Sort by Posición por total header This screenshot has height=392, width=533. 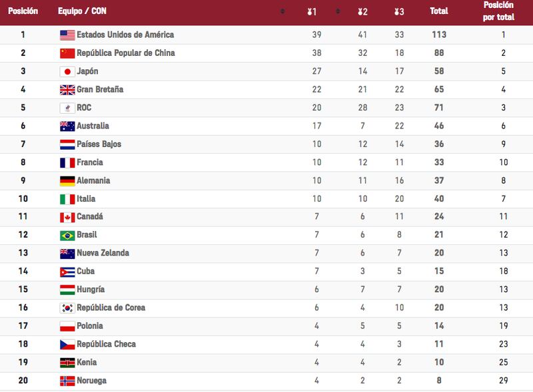click(498, 11)
